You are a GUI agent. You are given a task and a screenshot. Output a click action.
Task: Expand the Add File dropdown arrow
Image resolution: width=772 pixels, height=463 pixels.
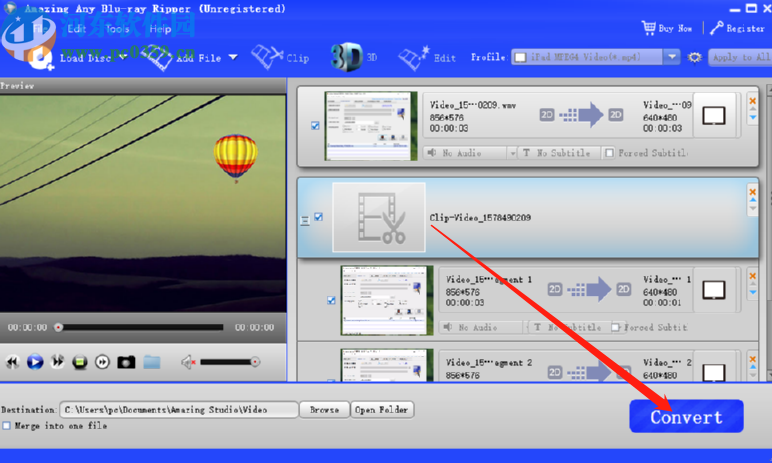233,58
